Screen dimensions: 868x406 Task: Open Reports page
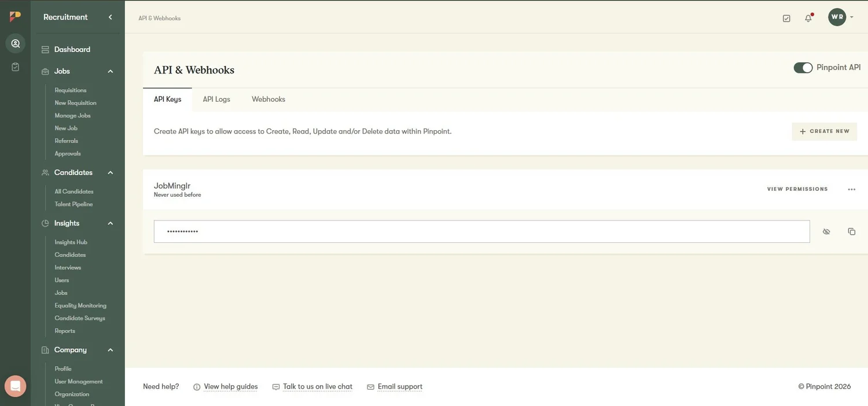tap(65, 331)
